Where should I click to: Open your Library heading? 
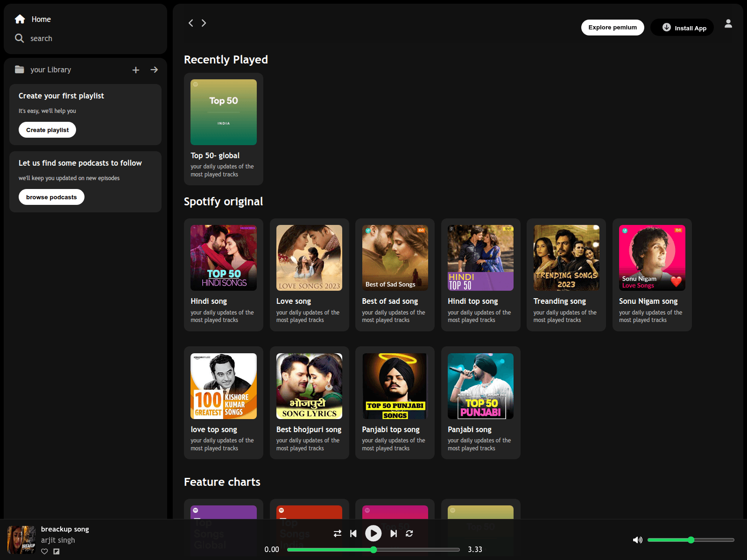50,70
